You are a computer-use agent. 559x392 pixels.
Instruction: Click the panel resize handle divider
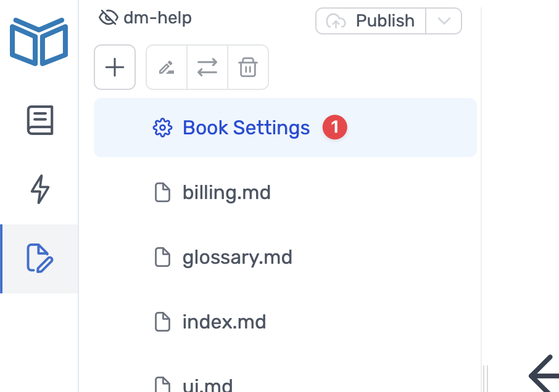point(485,378)
